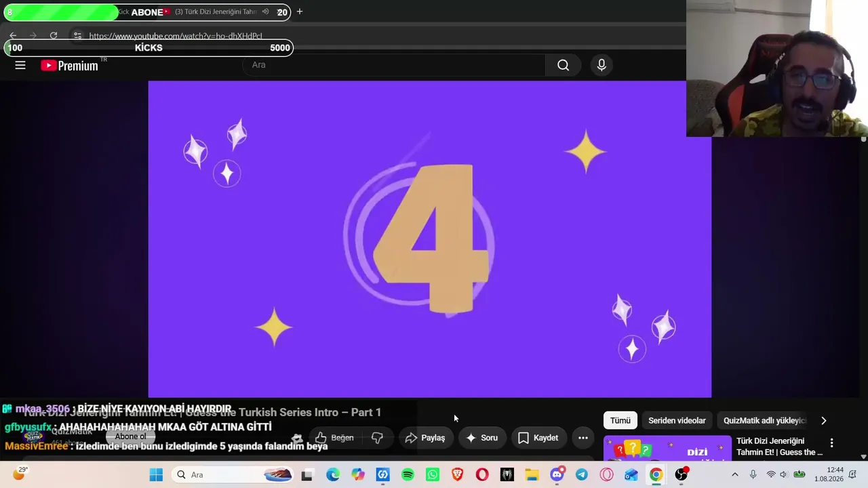
Task: Show more filter chips with right chevron
Action: coord(823,420)
